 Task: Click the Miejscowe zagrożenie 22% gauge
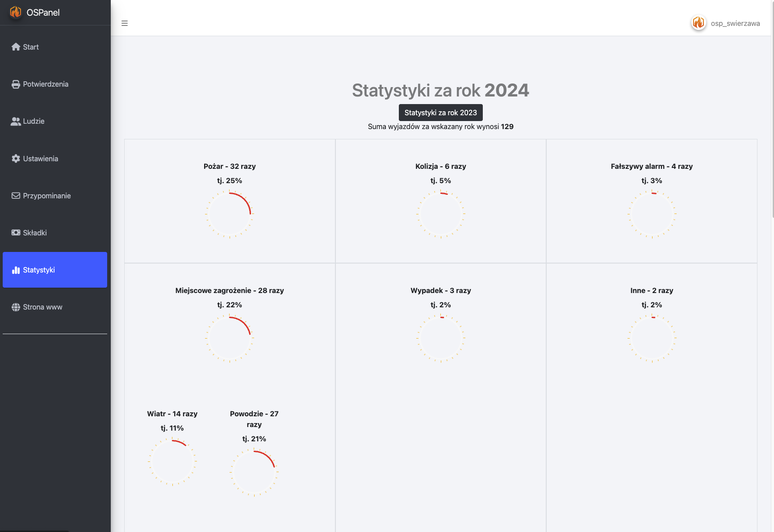230,338
